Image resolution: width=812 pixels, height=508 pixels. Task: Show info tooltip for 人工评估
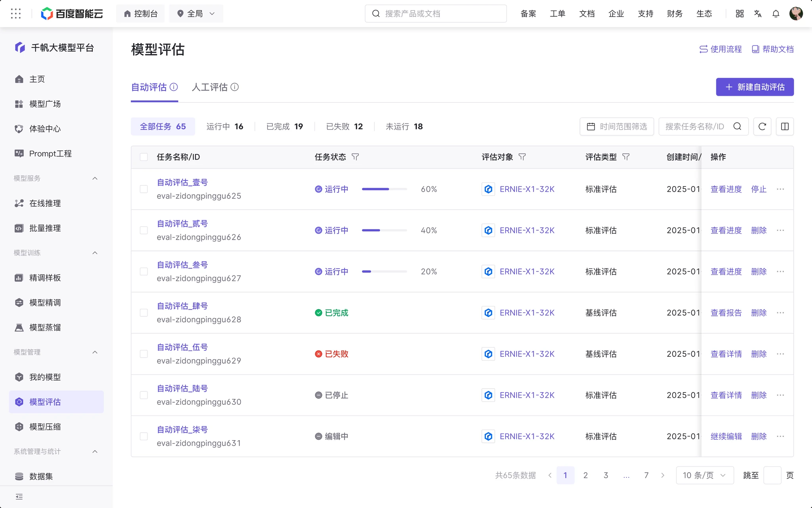point(235,87)
